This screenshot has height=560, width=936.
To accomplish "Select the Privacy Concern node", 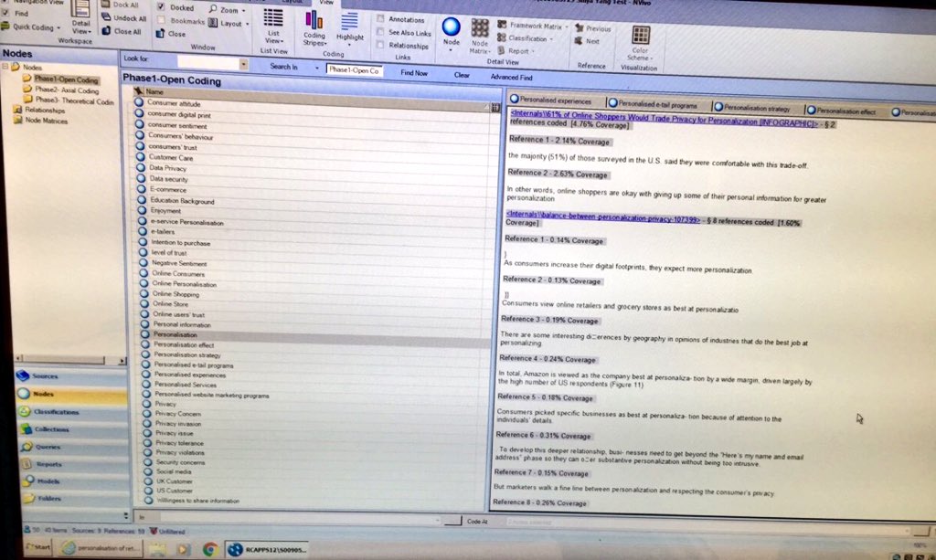I will [177, 414].
